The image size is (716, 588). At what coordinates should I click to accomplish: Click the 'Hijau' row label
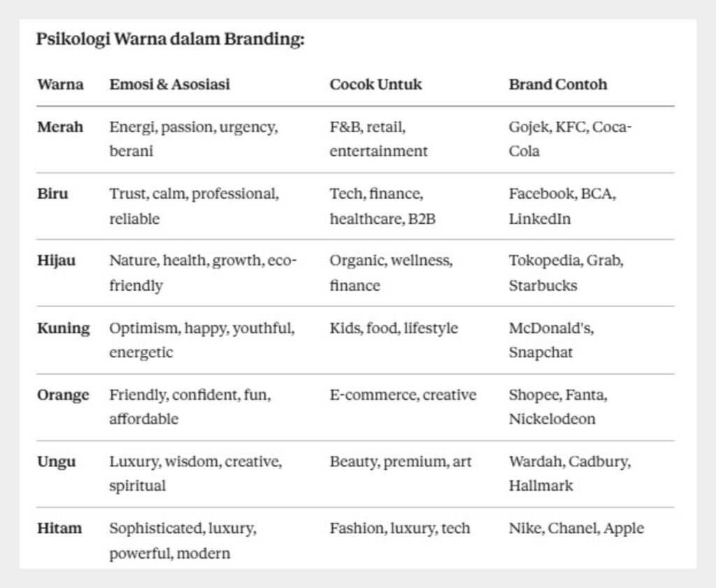[57, 261]
